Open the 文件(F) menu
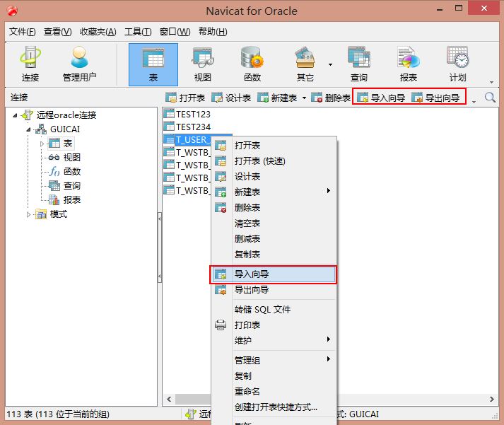 (22, 32)
